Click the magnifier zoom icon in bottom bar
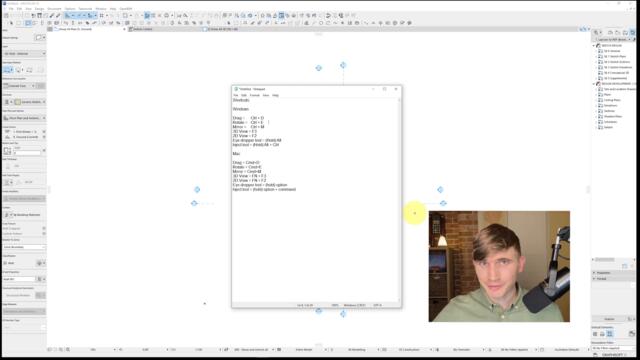The height and width of the screenshot is (360, 640). pyautogui.click(x=68, y=350)
